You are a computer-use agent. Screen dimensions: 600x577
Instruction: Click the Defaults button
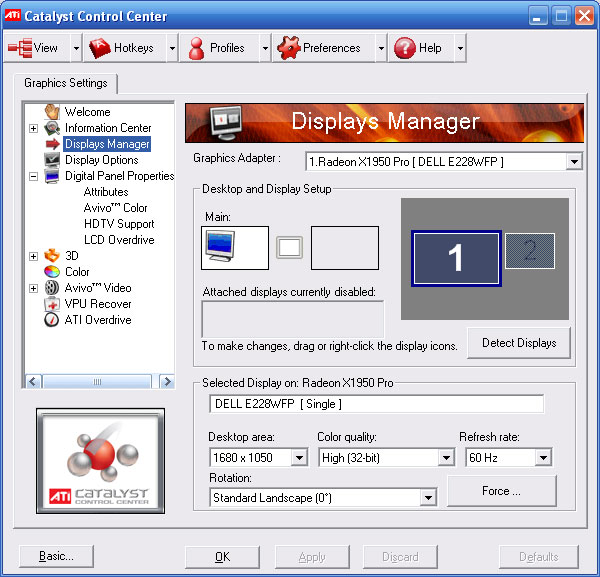[538, 557]
